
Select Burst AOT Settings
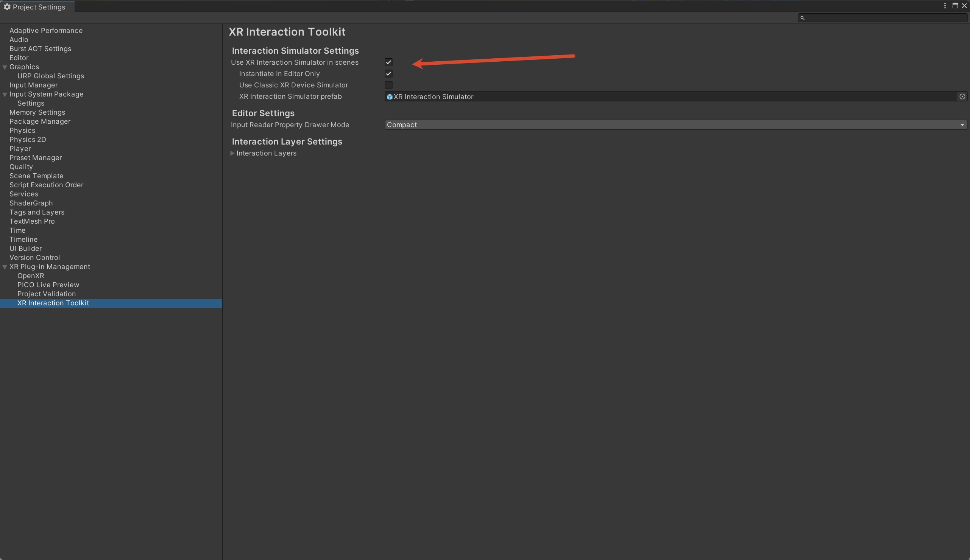point(40,49)
